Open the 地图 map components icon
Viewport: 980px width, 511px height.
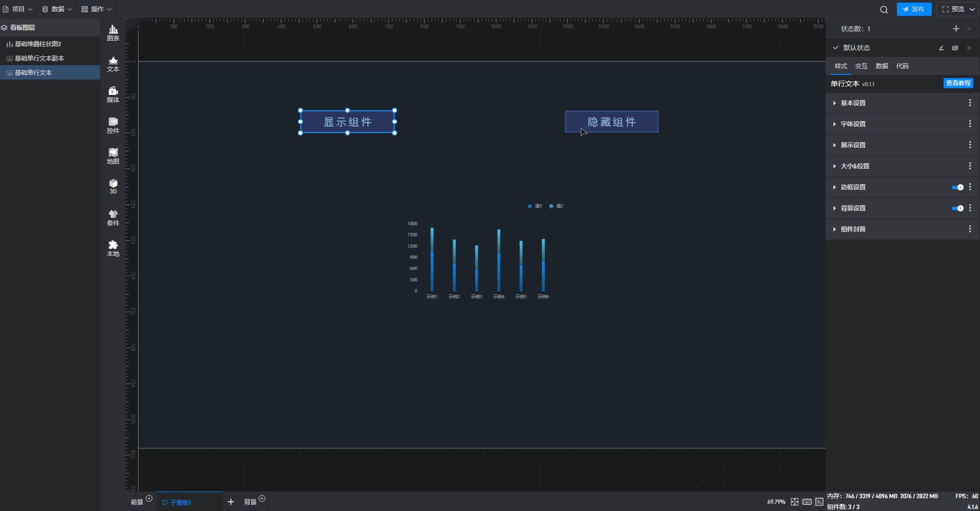pos(113,156)
